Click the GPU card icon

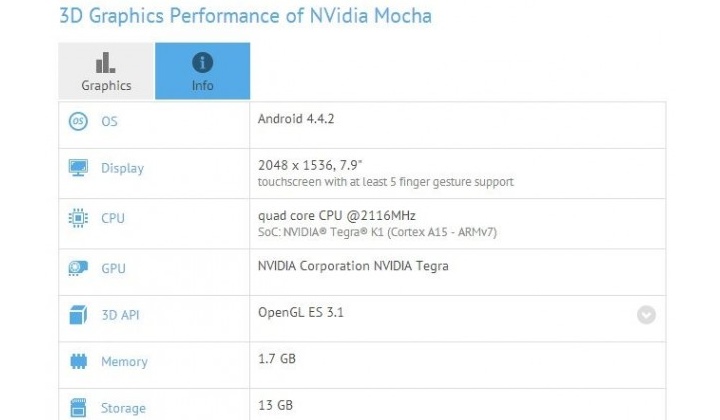click(78, 267)
